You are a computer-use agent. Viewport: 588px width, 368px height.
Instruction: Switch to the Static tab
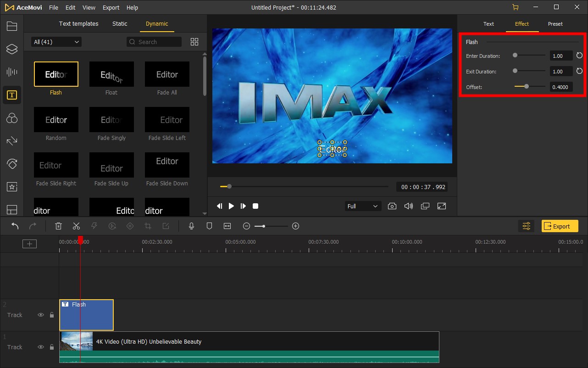pos(120,24)
